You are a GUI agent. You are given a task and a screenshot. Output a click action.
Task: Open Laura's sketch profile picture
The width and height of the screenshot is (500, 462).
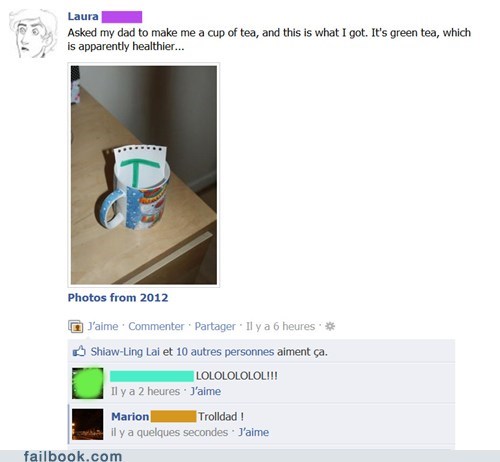click(x=33, y=34)
